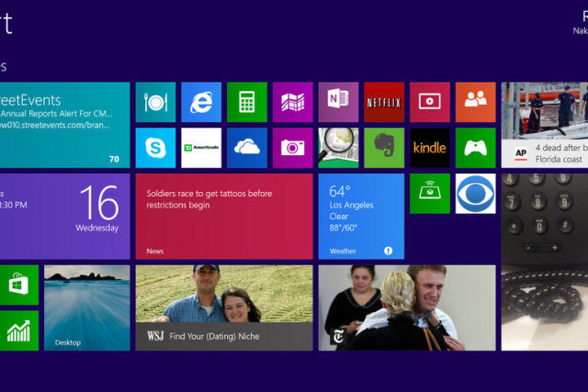The image size is (588, 392).
Task: Open the Weather tile for Los Angeles
Action: (x=361, y=217)
